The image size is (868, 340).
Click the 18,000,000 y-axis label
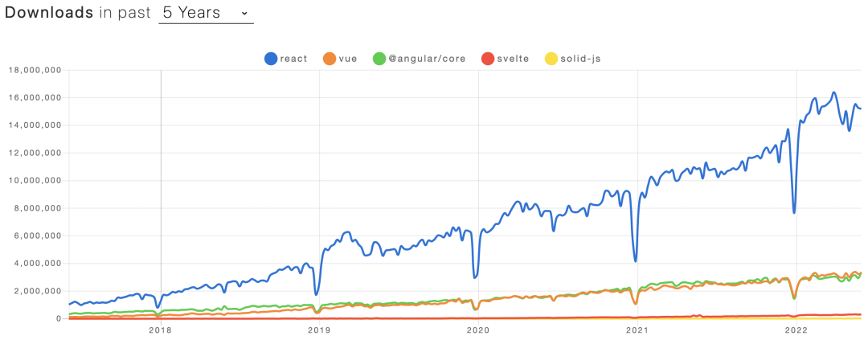coord(35,70)
